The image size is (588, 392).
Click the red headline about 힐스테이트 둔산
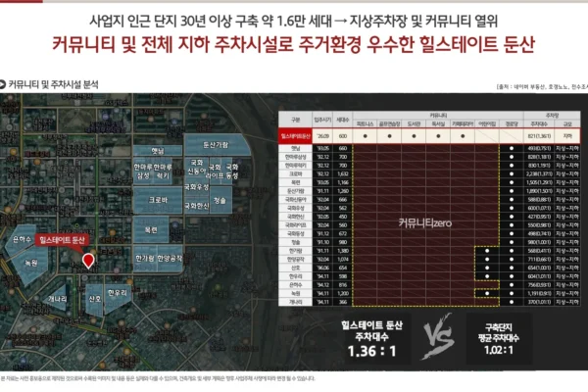click(293, 45)
